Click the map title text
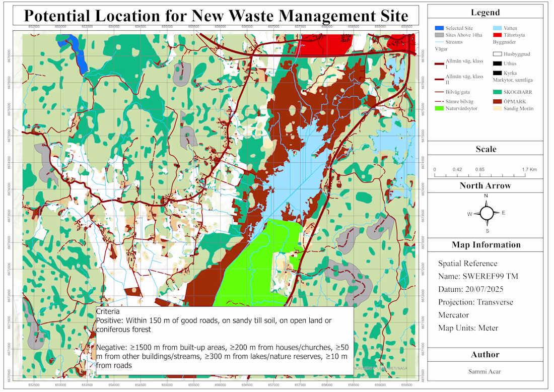Screen dimensions: 554x392 216,16
